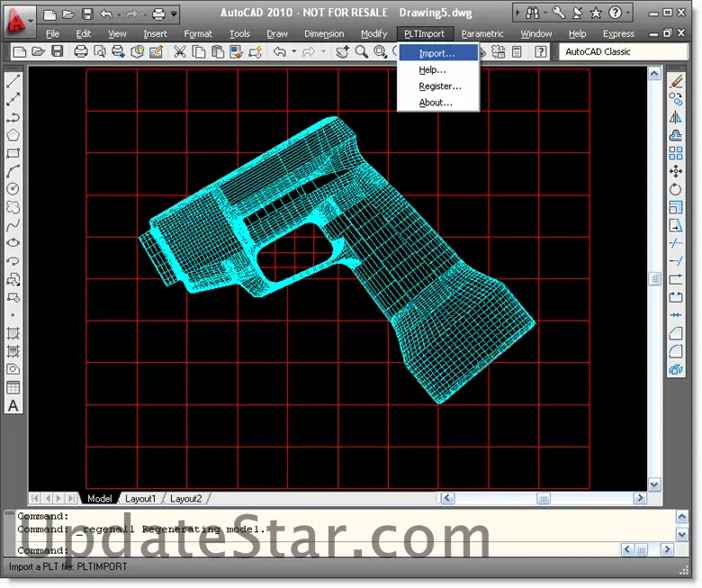Choose Register... from PLTImport menu
Screen dimensions: 702x588
[x=438, y=86]
